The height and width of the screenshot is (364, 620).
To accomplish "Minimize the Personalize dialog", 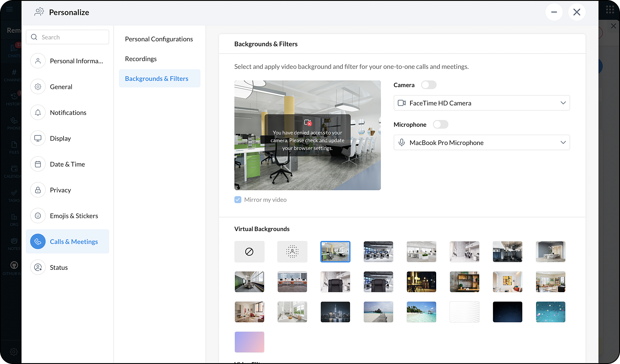I will pos(554,12).
